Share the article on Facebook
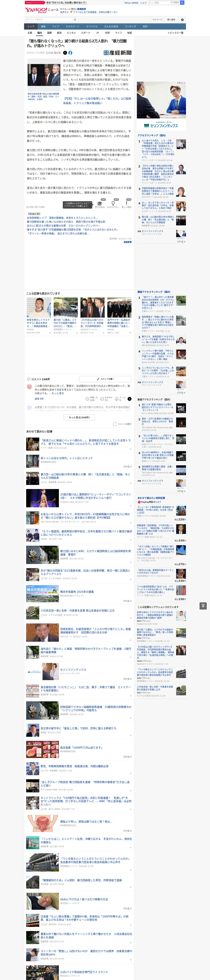The height and width of the screenshot is (980, 210). [x=70, y=53]
